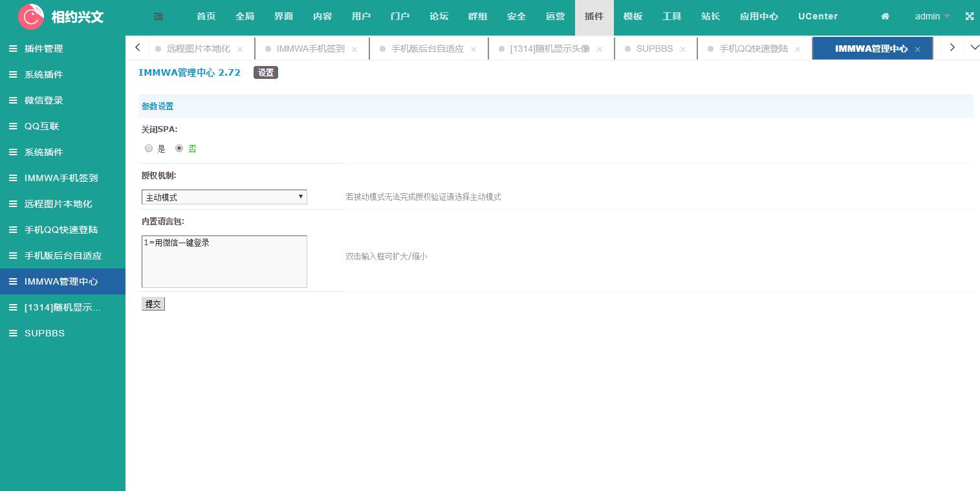Expand the tab list down-chevron menu
980x491 pixels.
974,47
